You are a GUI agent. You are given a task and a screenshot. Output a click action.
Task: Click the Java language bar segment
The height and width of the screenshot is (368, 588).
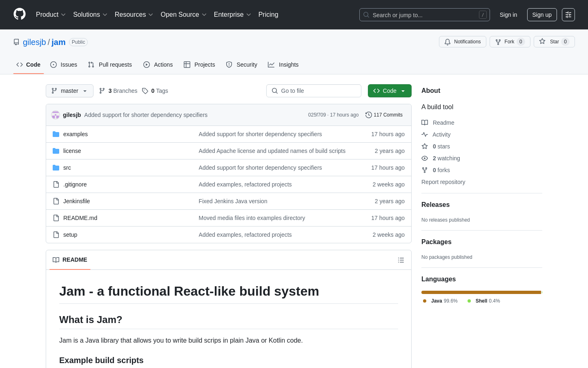(481, 292)
